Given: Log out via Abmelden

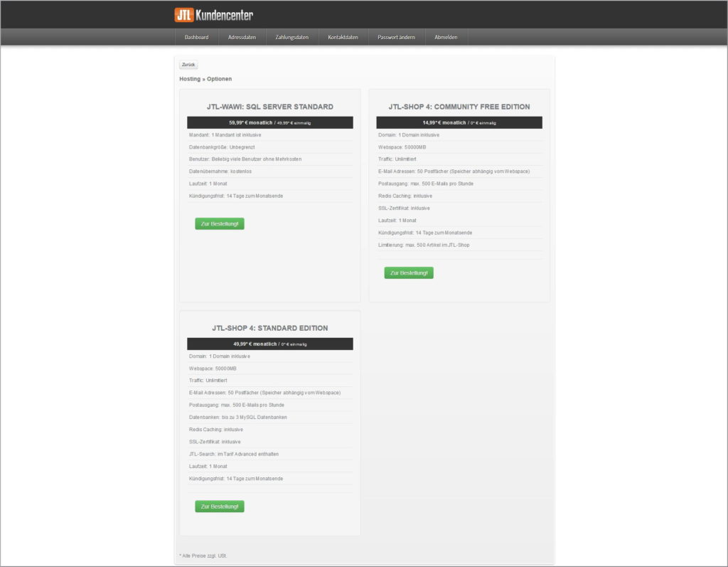Looking at the screenshot, I should click(x=446, y=37).
